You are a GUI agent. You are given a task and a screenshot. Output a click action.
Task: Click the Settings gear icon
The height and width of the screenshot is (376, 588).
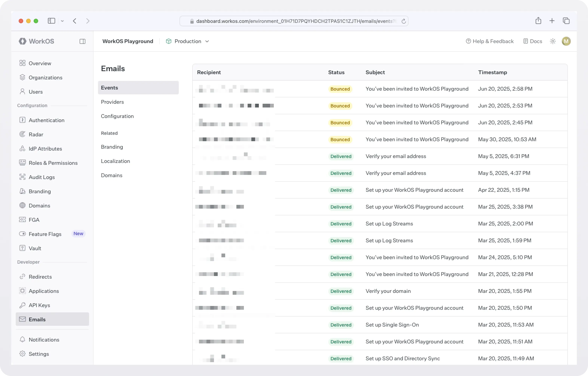tap(22, 354)
